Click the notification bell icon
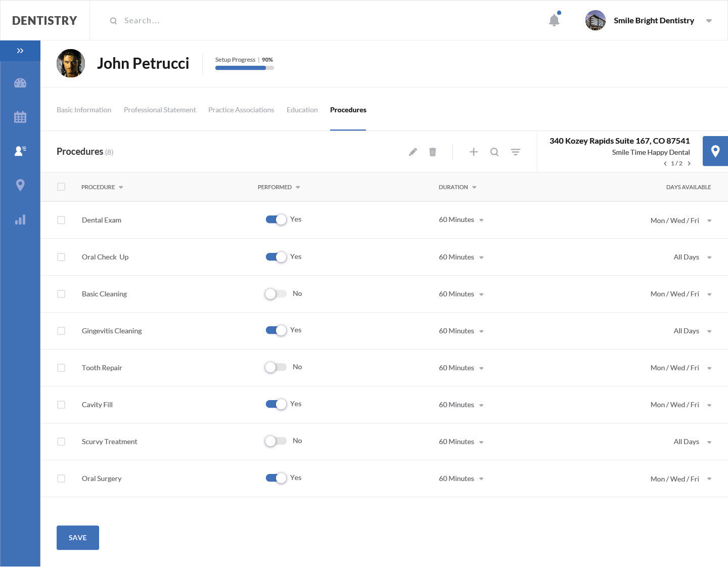This screenshot has width=728, height=567. pyautogui.click(x=554, y=20)
